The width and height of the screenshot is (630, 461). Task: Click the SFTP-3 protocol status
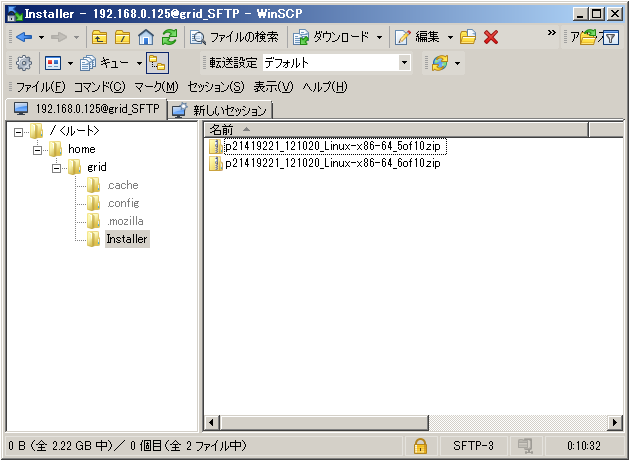coord(473,445)
